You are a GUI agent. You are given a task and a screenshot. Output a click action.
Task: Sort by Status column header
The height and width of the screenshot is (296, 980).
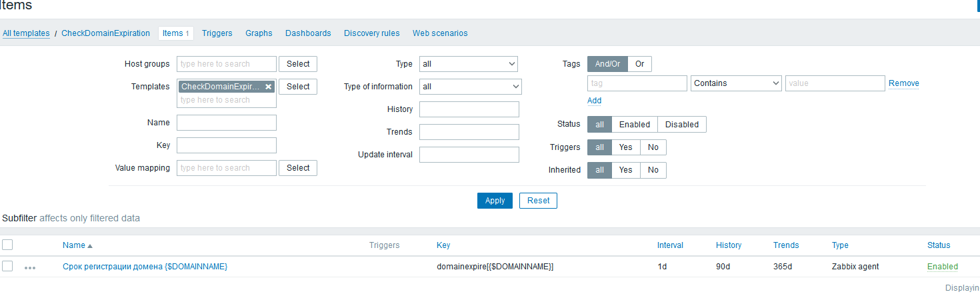[939, 245]
